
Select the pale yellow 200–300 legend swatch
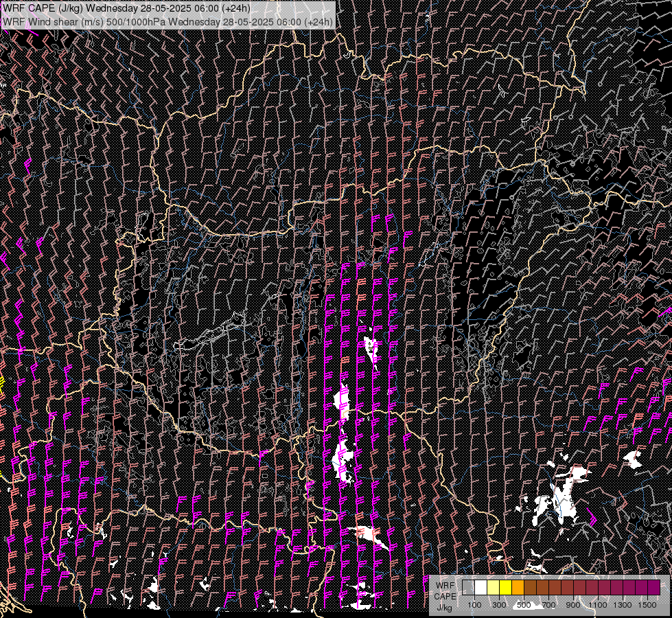point(494,588)
